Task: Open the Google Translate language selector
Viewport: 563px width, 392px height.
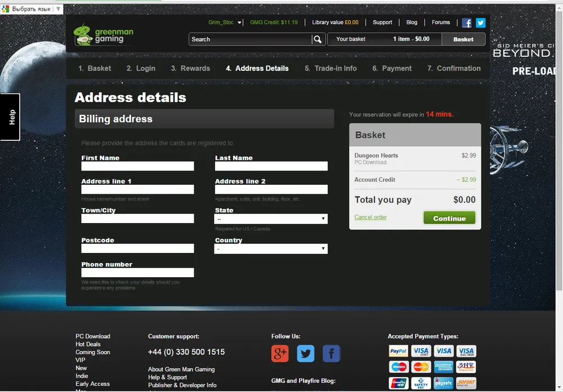Action: pyautogui.click(x=31, y=9)
